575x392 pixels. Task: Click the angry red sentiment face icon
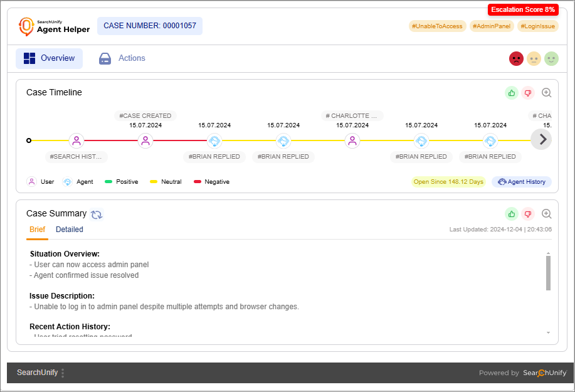coord(516,59)
